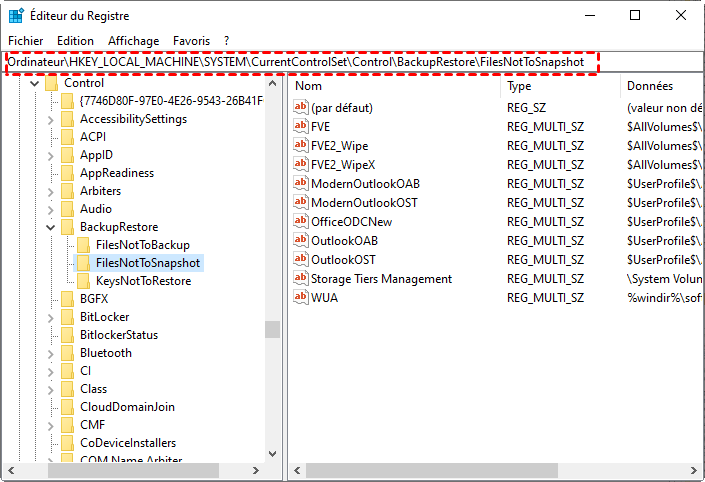Sort values by the Type column header

point(560,86)
